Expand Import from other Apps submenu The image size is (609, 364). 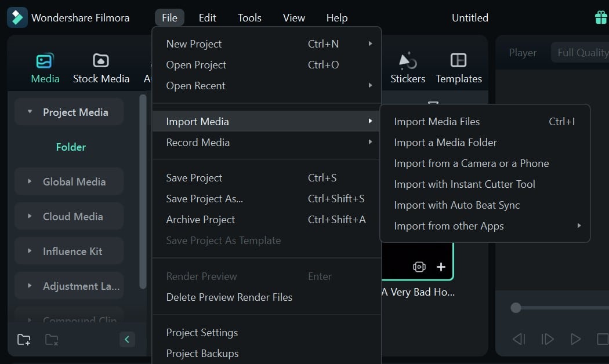(579, 225)
